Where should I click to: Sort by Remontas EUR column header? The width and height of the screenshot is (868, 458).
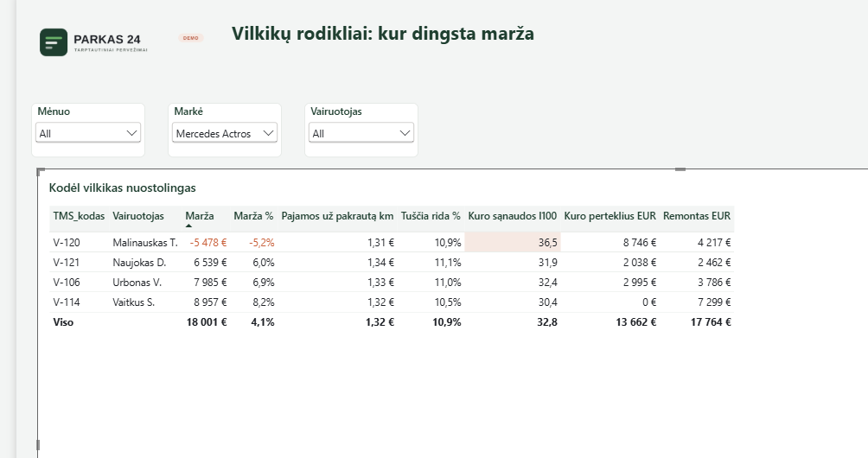697,216
